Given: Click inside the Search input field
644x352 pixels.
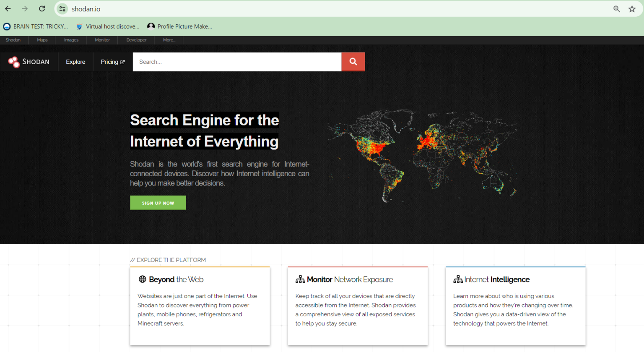Looking at the screenshot, I should coord(237,62).
